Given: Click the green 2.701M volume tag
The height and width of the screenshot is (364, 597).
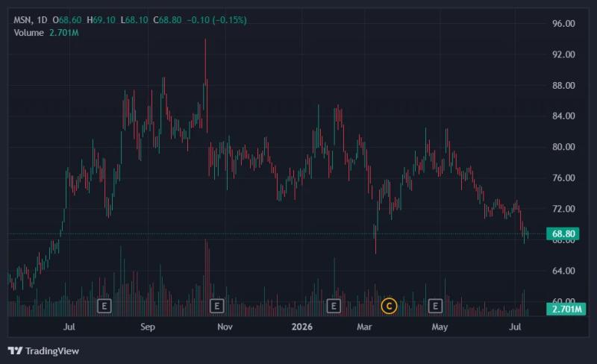Looking at the screenshot, I should coord(566,309).
